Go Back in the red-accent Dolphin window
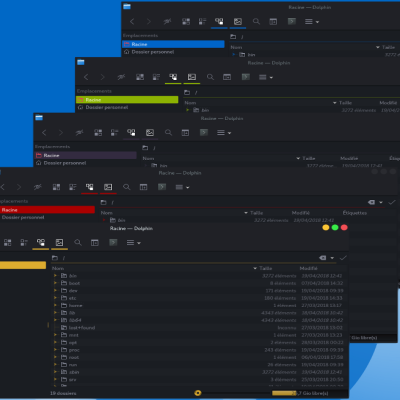This screenshot has width=400, height=400. pos(3,187)
